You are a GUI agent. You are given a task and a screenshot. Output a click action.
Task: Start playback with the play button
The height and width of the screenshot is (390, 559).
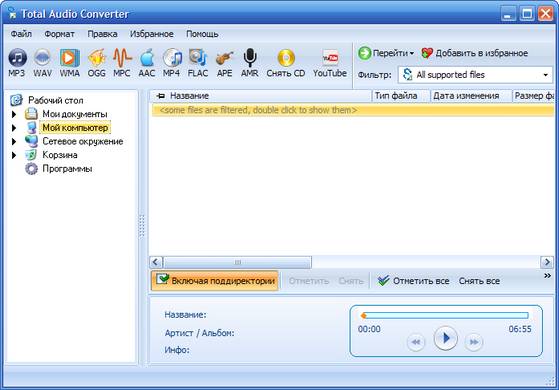pos(445,338)
